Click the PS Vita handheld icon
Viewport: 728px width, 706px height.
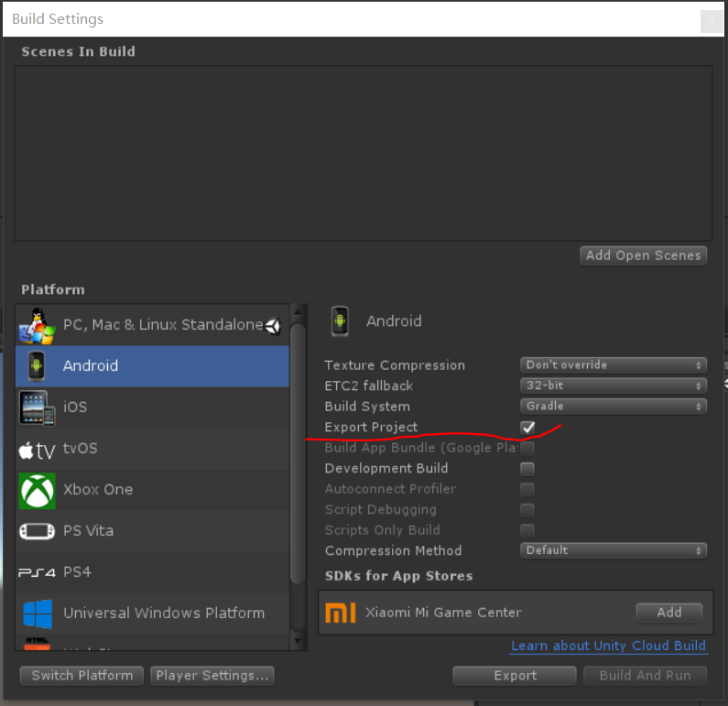click(x=37, y=531)
